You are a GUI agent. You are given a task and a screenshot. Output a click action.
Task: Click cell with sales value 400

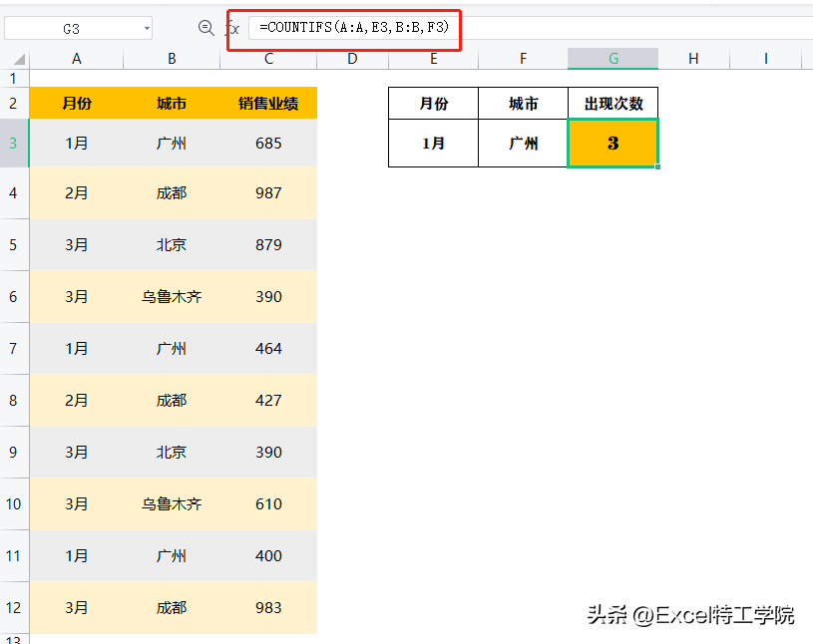(268, 555)
